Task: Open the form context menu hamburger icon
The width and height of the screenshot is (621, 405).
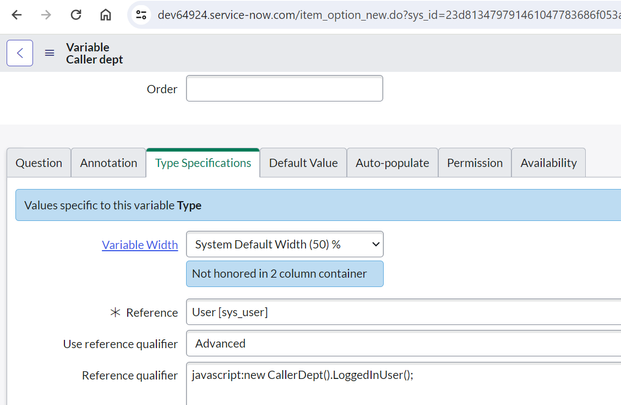Action: point(50,53)
